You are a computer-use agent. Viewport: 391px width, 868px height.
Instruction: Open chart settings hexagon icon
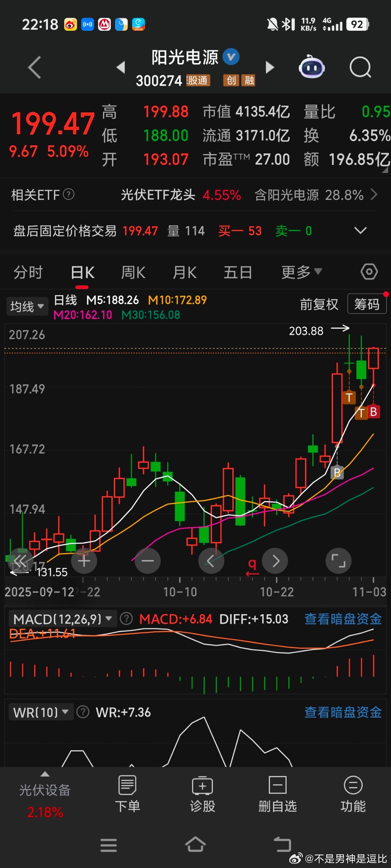369,272
